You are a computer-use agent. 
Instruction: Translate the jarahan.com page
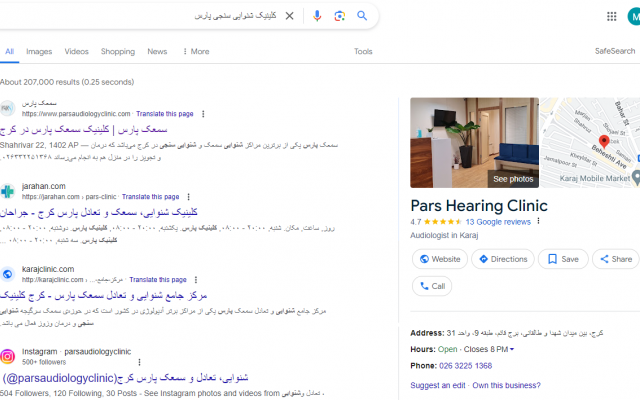150,197
